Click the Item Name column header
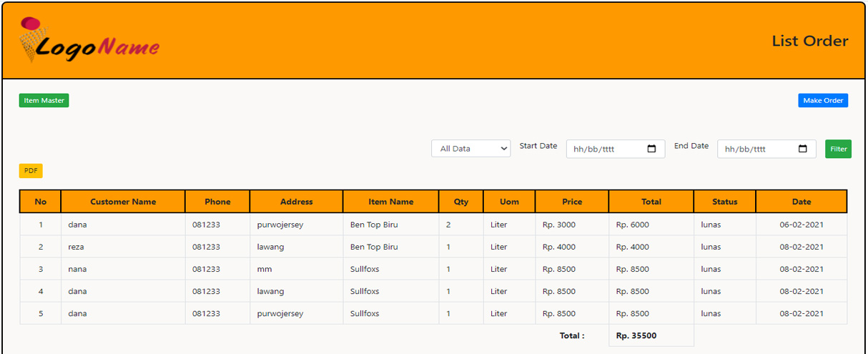Screen dimensions: 868x354 (391, 202)
